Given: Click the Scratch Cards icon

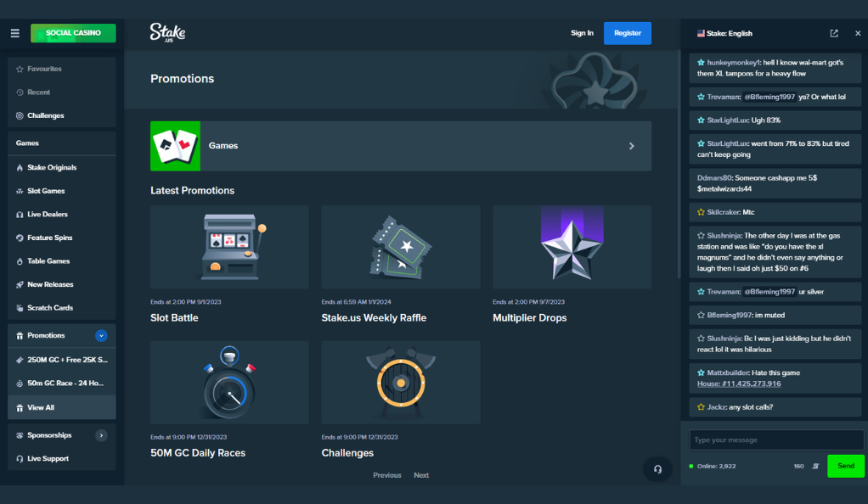Looking at the screenshot, I should tap(20, 308).
